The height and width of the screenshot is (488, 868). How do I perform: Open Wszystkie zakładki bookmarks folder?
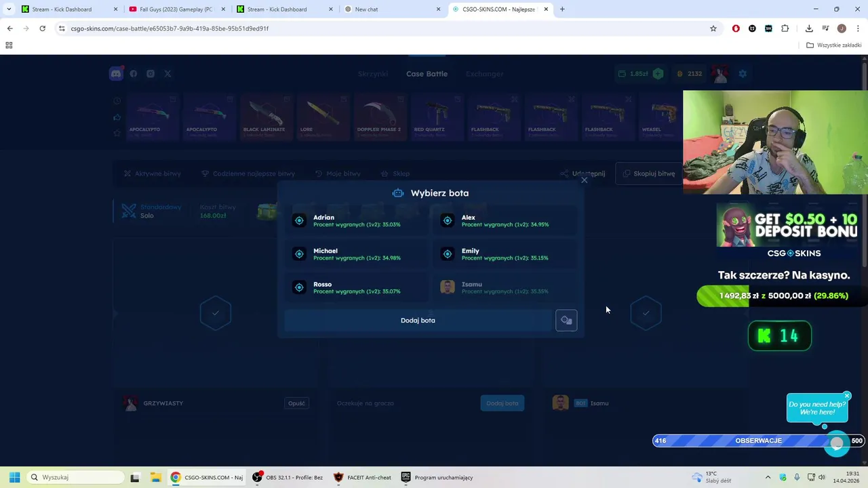834,45
